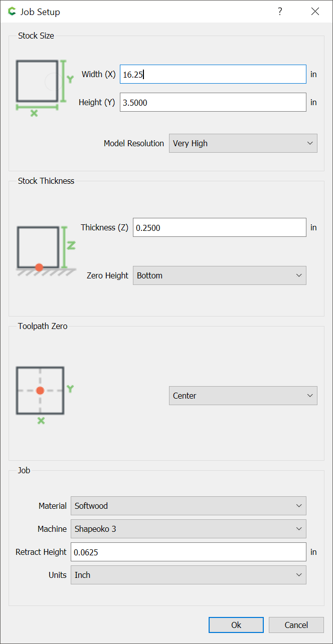The image size is (333, 644).
Task: Click the Height (Y) input field
Action: (x=213, y=102)
